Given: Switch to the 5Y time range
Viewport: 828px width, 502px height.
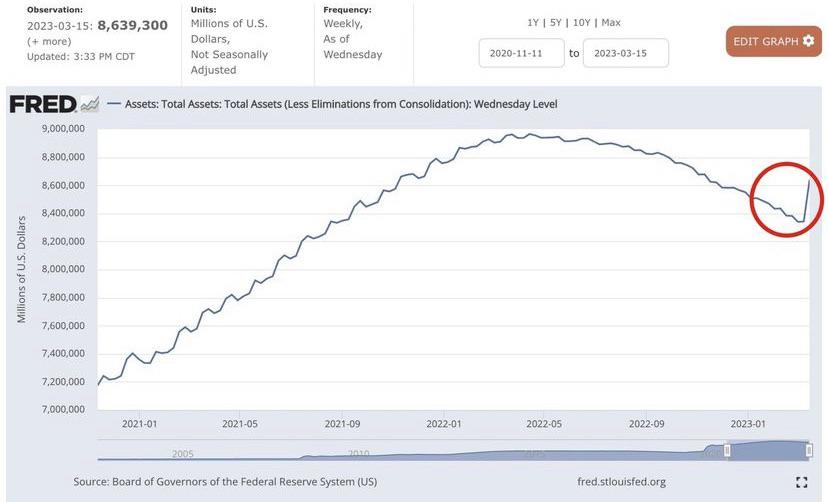Looking at the screenshot, I should pyautogui.click(x=557, y=22).
